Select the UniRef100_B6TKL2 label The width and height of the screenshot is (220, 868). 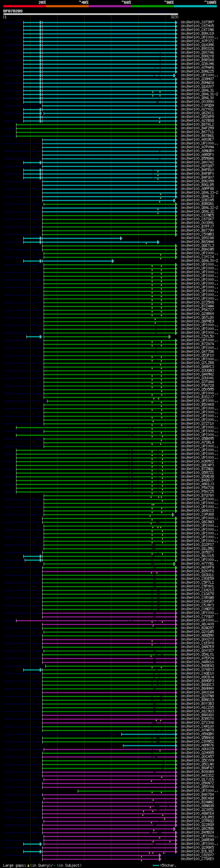point(197,125)
